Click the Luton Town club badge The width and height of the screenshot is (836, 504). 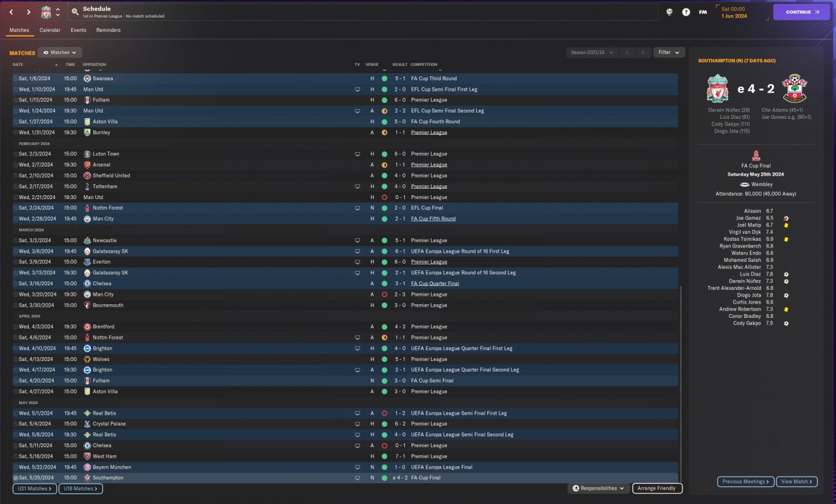[x=87, y=154]
